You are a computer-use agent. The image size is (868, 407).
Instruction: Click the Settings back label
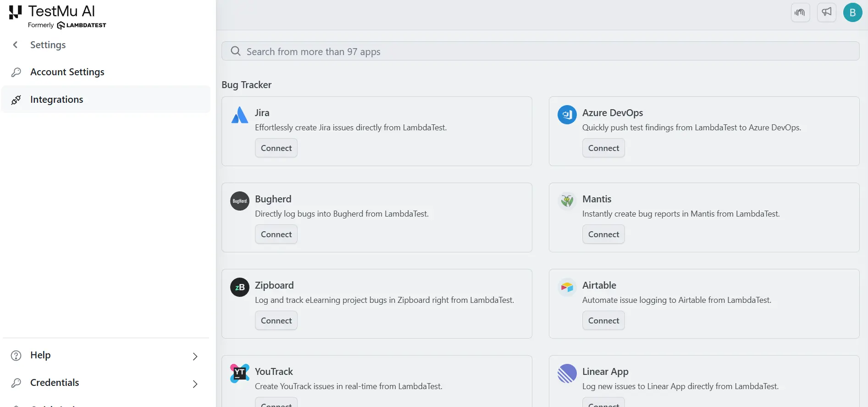coord(48,45)
